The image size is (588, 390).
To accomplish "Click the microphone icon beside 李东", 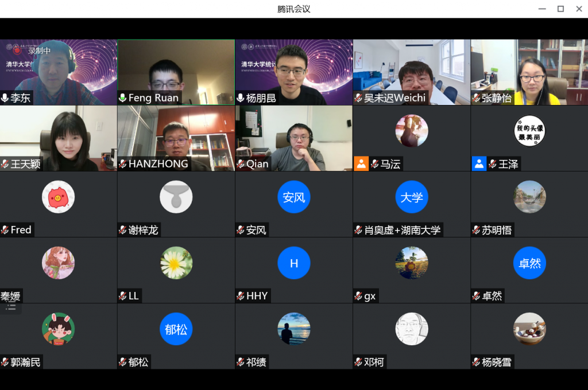I will click(5, 98).
